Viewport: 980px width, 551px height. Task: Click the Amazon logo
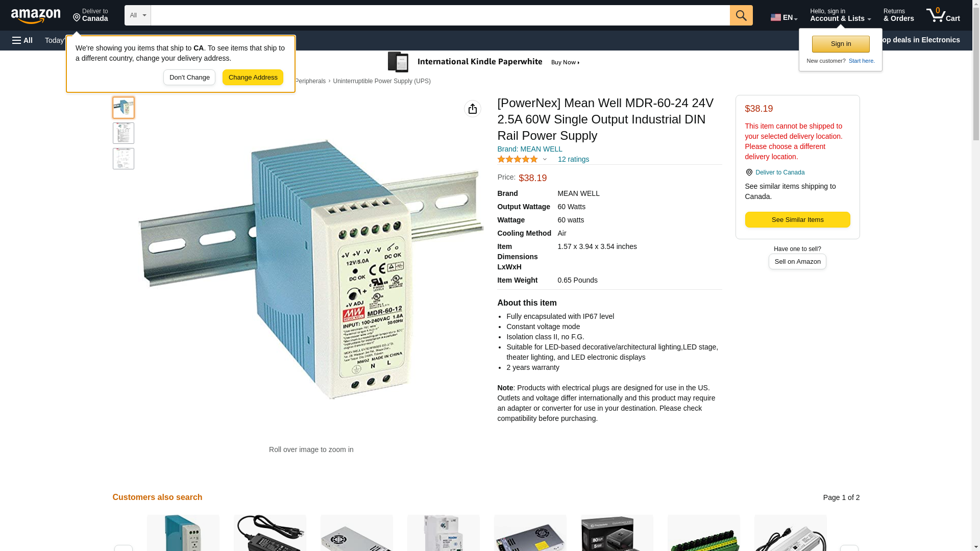coord(36,16)
